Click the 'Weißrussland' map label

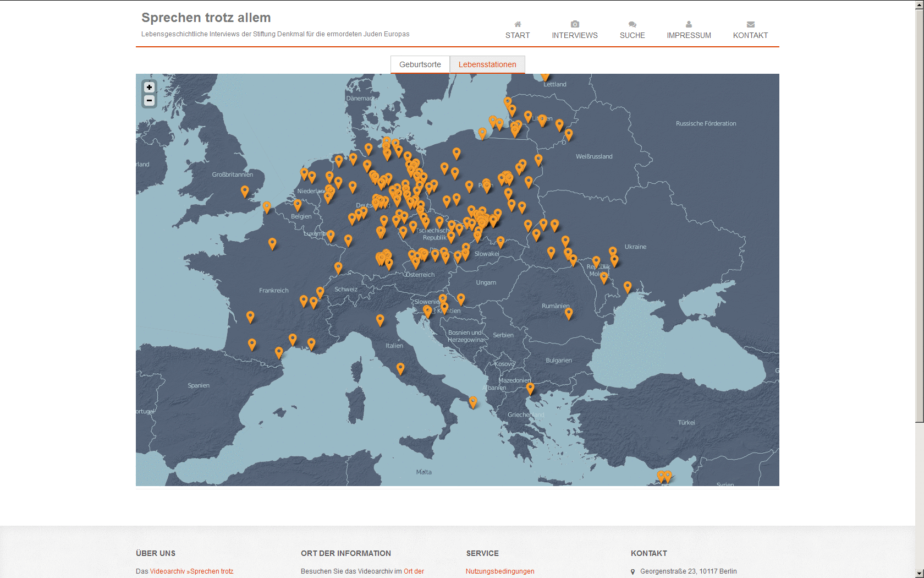coord(594,156)
